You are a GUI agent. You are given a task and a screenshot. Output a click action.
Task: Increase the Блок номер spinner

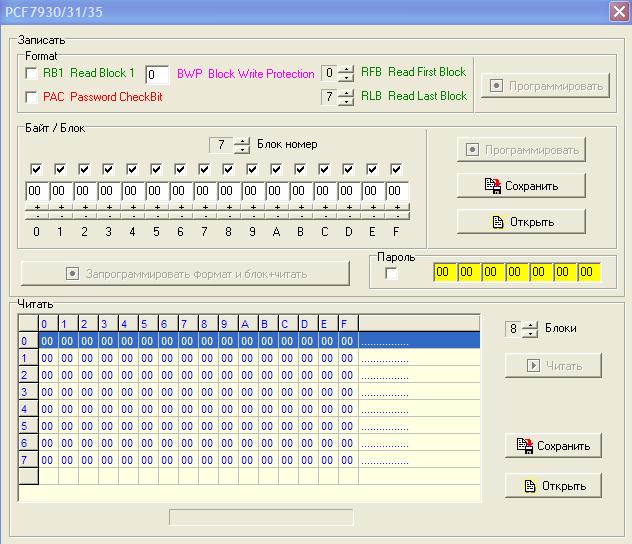click(242, 141)
